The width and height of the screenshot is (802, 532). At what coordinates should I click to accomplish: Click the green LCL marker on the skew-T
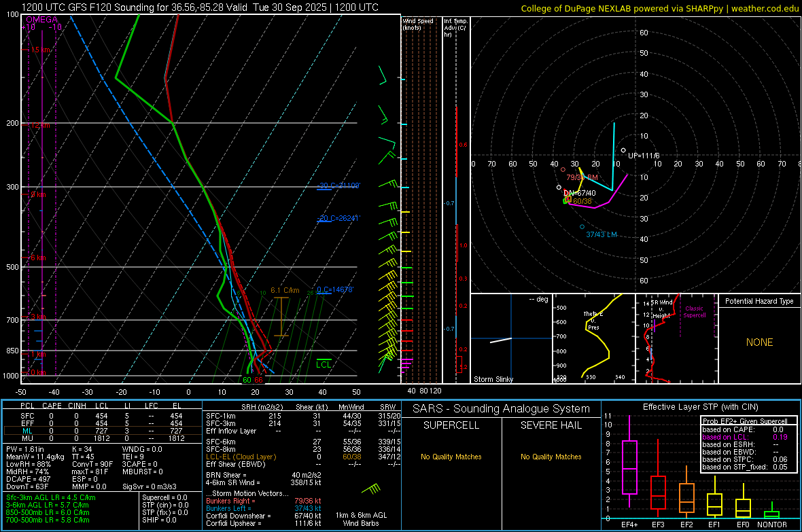[324, 364]
